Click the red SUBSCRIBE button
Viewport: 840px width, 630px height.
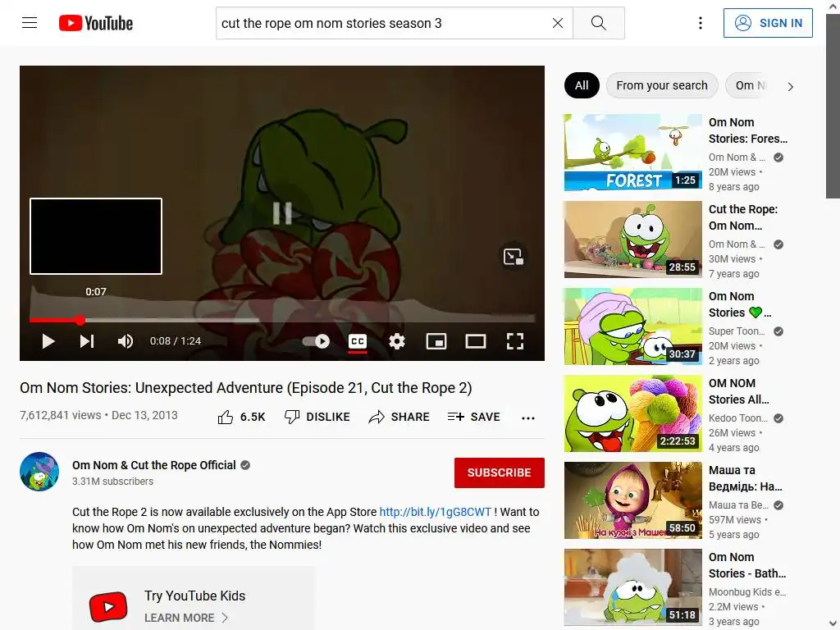(500, 472)
